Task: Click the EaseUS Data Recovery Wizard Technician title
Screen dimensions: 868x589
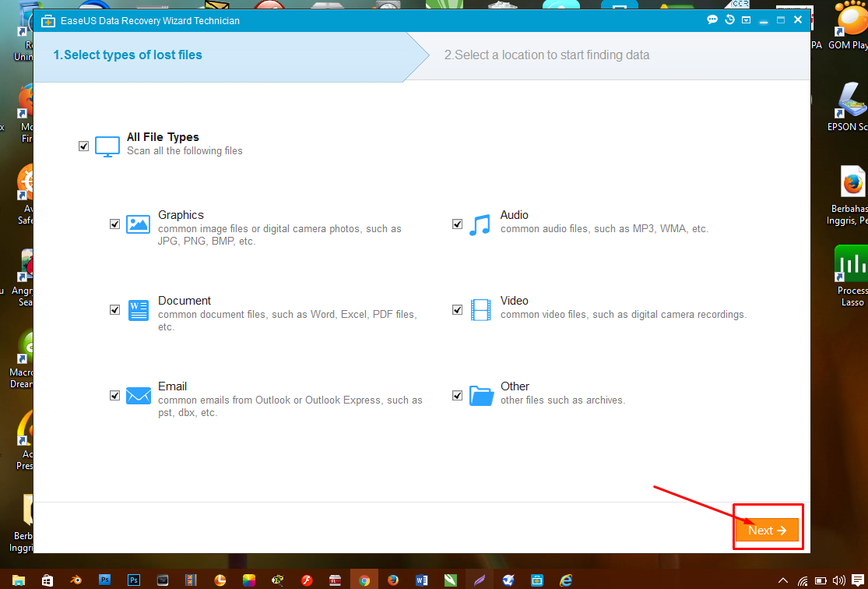Action: pos(149,21)
